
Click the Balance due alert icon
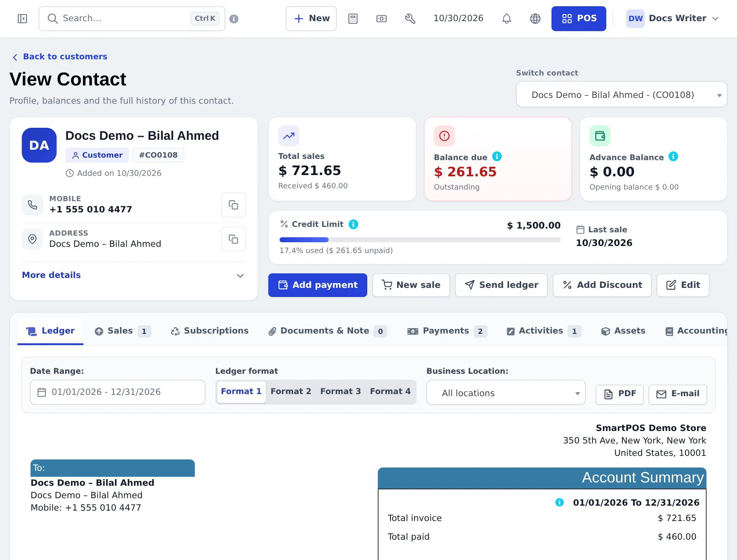click(x=444, y=136)
